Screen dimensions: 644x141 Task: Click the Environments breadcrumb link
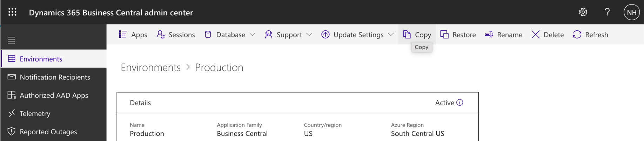[150, 67]
